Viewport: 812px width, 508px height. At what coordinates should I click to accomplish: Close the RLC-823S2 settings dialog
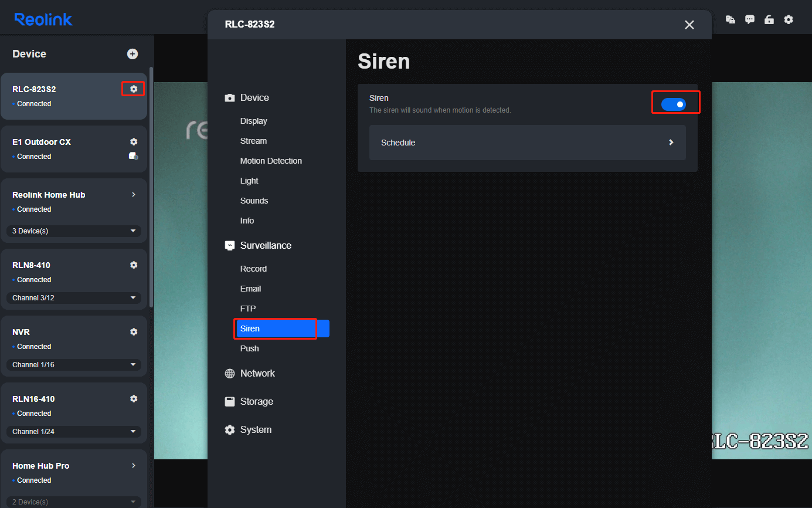689,25
